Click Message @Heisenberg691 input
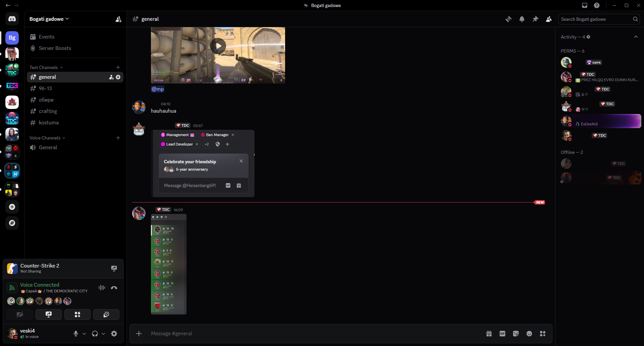The width and height of the screenshot is (644, 346). click(190, 185)
